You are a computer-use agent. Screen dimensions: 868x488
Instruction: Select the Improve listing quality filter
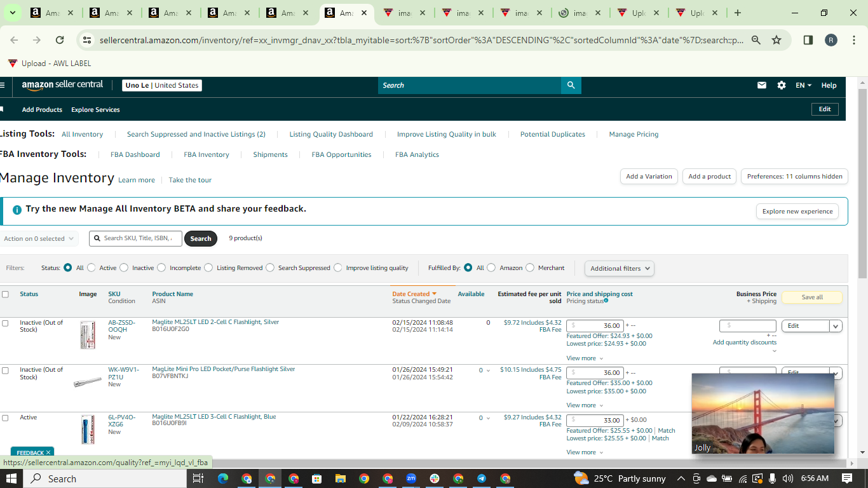[338, 268]
